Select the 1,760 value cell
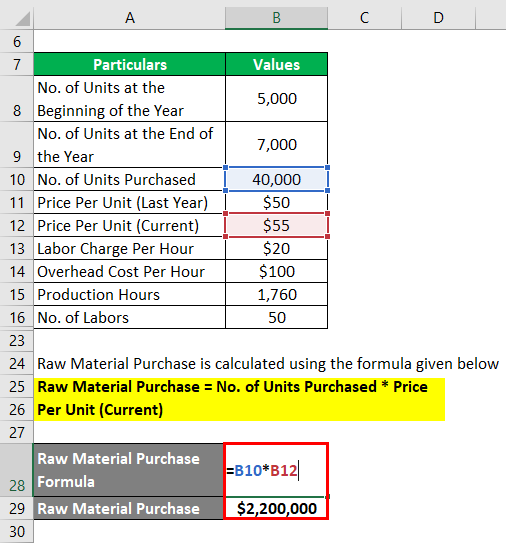The width and height of the screenshot is (506, 543). point(276,294)
